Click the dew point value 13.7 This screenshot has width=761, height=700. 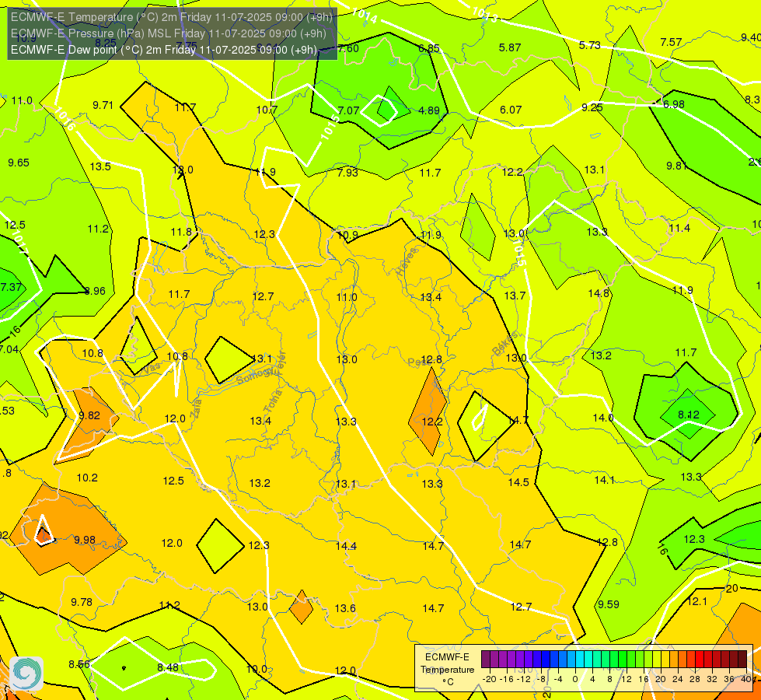pyautogui.click(x=515, y=296)
